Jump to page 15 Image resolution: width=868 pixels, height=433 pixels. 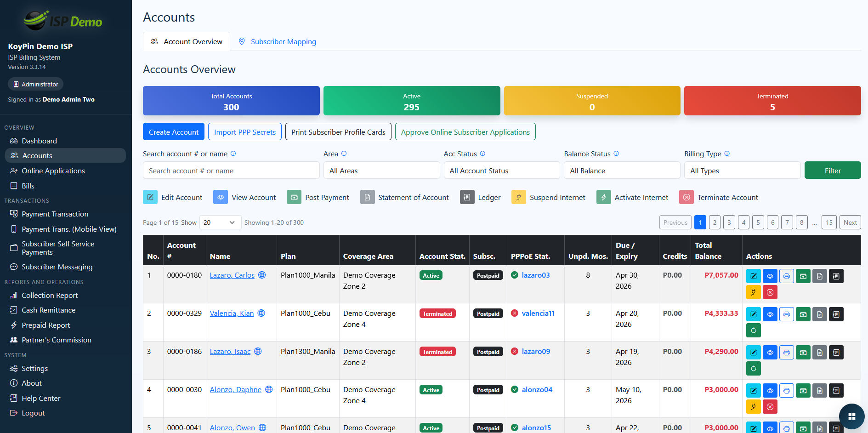coord(829,222)
